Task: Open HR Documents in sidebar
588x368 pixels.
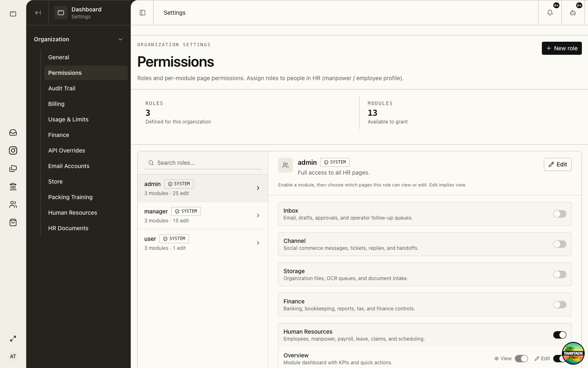Action: coord(86,228)
